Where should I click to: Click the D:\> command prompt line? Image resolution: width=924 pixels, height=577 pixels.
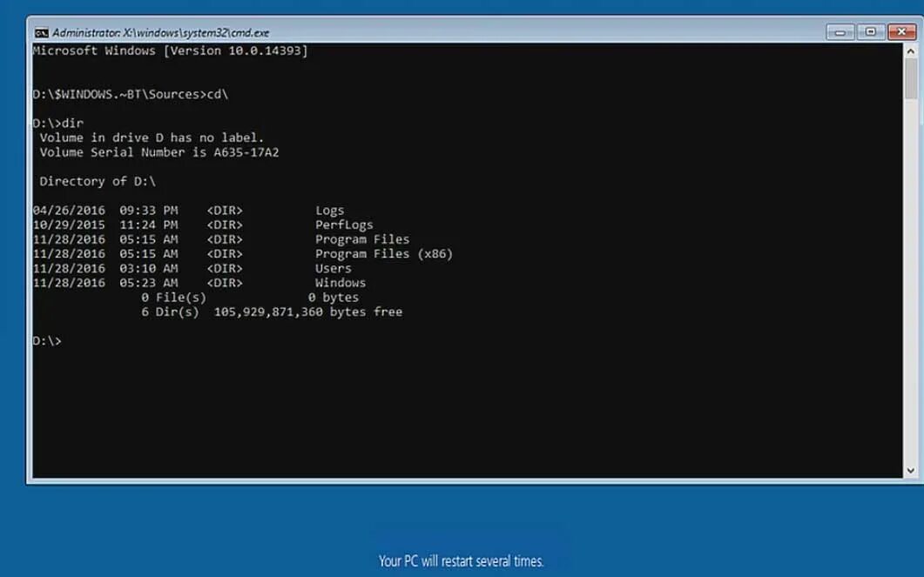49,340
